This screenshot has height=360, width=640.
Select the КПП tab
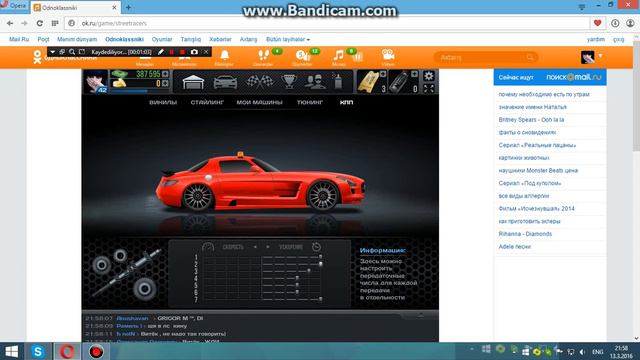pos(347,102)
